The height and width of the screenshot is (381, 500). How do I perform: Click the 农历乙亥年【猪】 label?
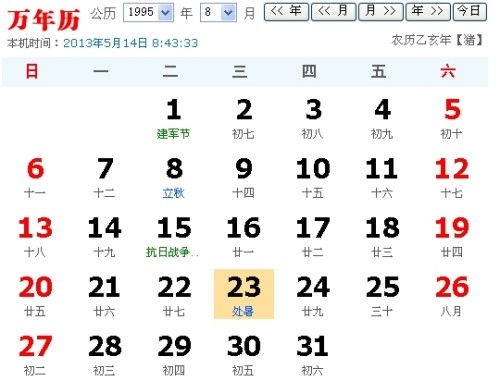[x=438, y=40]
